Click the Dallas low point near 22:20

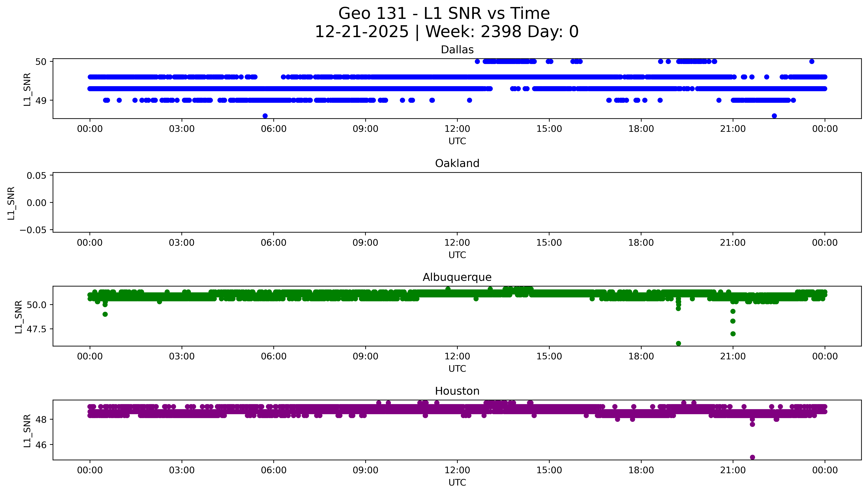(x=774, y=116)
